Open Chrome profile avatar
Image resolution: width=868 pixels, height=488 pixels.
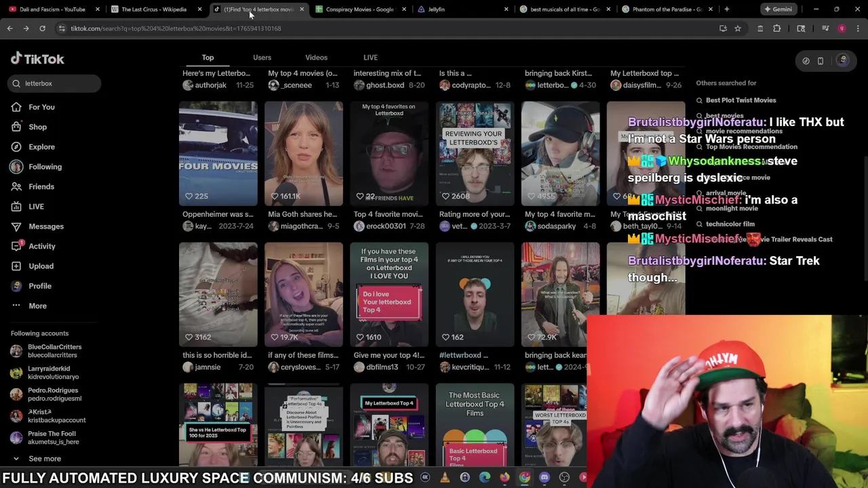coord(842,28)
